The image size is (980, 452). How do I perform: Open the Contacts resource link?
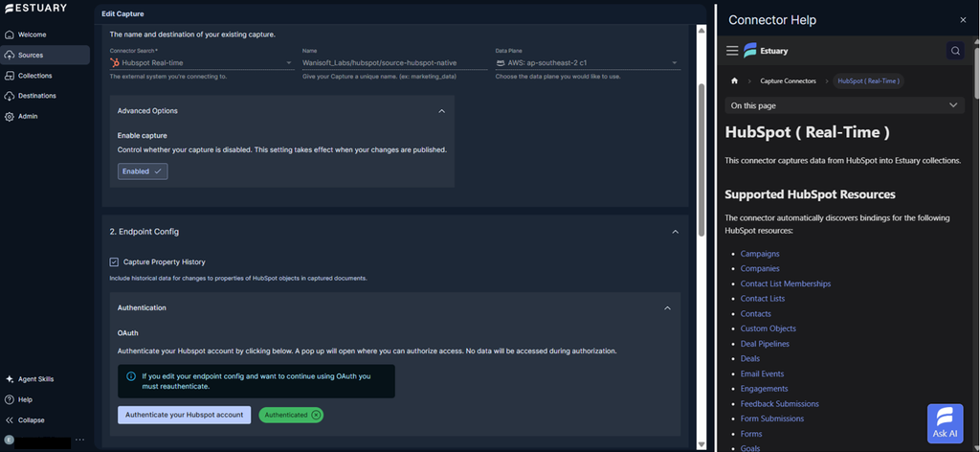(756, 314)
